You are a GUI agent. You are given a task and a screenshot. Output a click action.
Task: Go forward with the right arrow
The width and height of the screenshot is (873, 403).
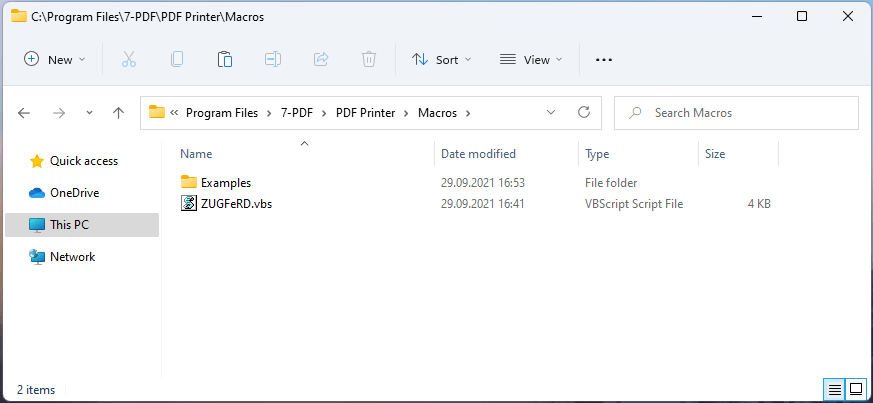pyautogui.click(x=58, y=113)
